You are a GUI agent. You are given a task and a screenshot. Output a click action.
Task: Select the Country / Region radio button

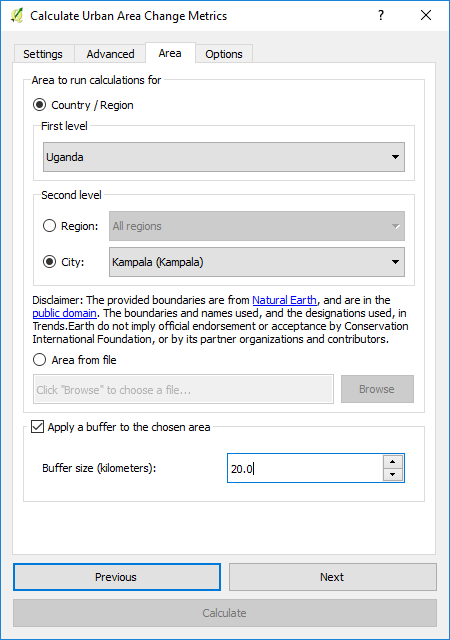[40, 105]
